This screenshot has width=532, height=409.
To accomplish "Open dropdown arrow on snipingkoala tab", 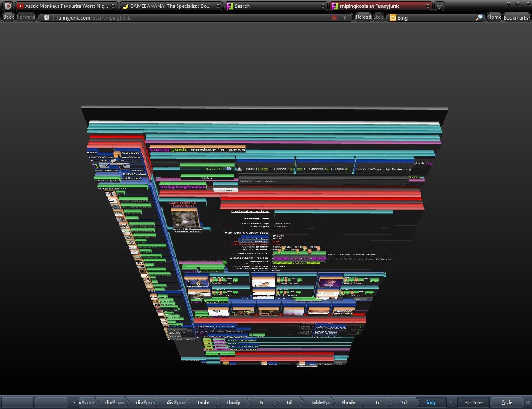I will (x=428, y=6).
